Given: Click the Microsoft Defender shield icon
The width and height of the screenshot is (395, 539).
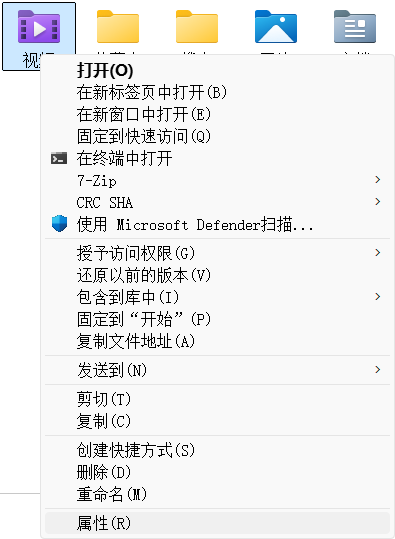Looking at the screenshot, I should point(59,223).
